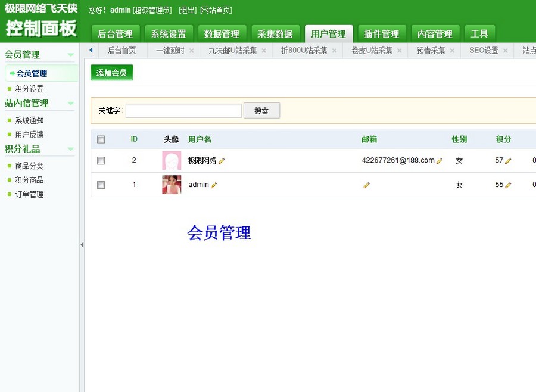Toggle the select-all checkbox in table header

(101, 139)
